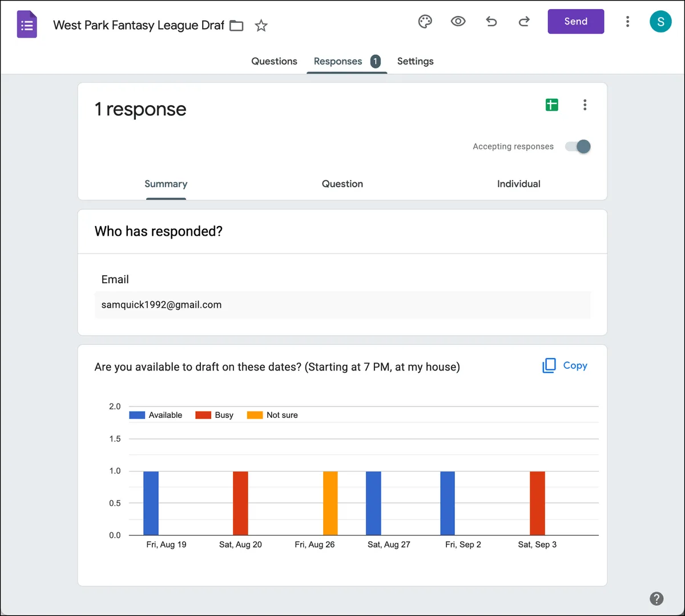Click the blue bar for Fri, Sep 2
The image size is (685, 616).
[x=448, y=503]
